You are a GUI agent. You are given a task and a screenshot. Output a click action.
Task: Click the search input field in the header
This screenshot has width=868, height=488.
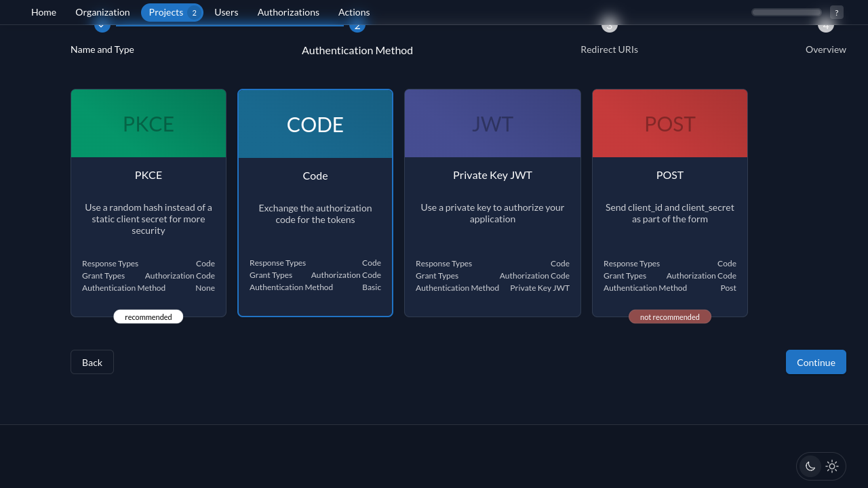pos(786,12)
